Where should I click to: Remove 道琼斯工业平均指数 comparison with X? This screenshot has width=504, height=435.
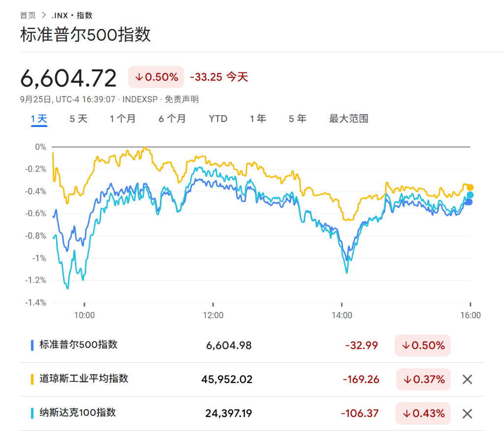[x=467, y=379]
